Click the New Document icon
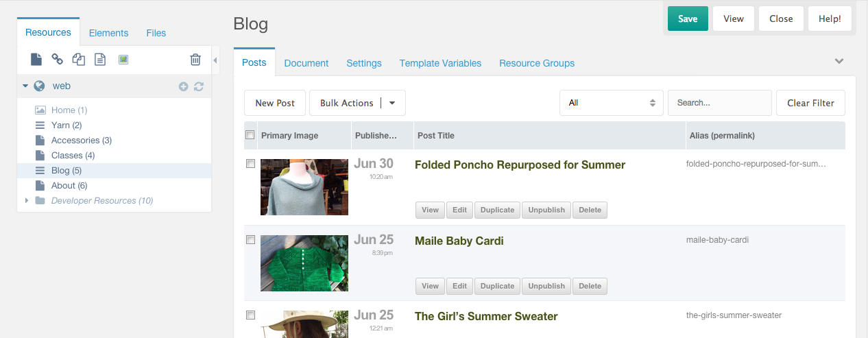Viewport: 868px width, 338px height. [36, 60]
